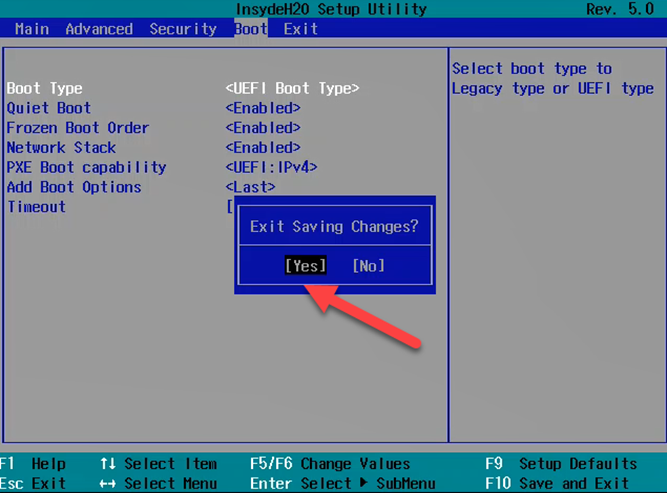Open the UEFI Boot Type value selector
This screenshot has width=667, height=493.
tap(292, 88)
